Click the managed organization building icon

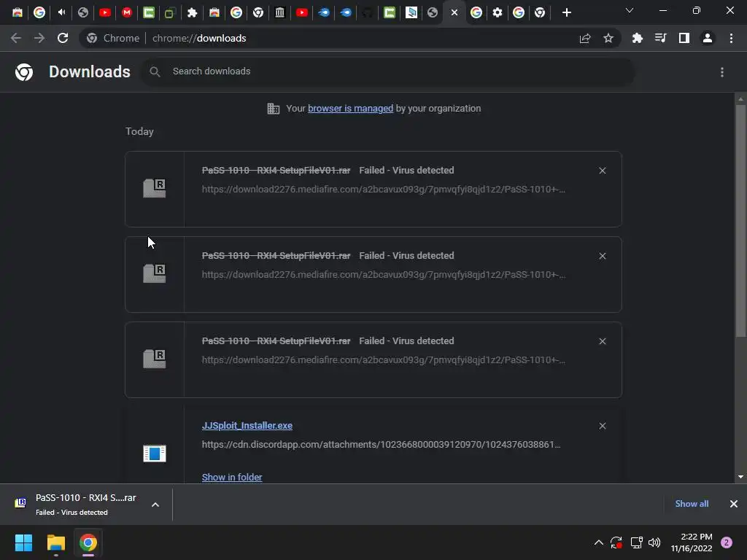(274, 109)
